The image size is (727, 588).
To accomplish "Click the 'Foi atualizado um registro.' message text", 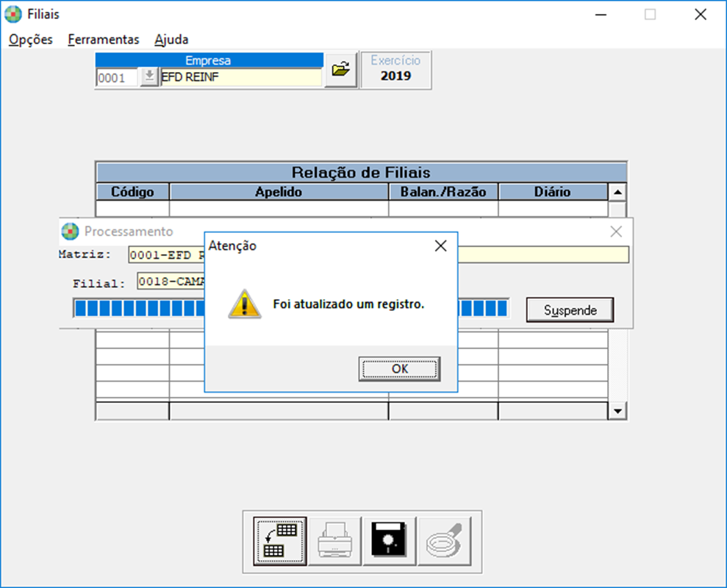I will 348,304.
